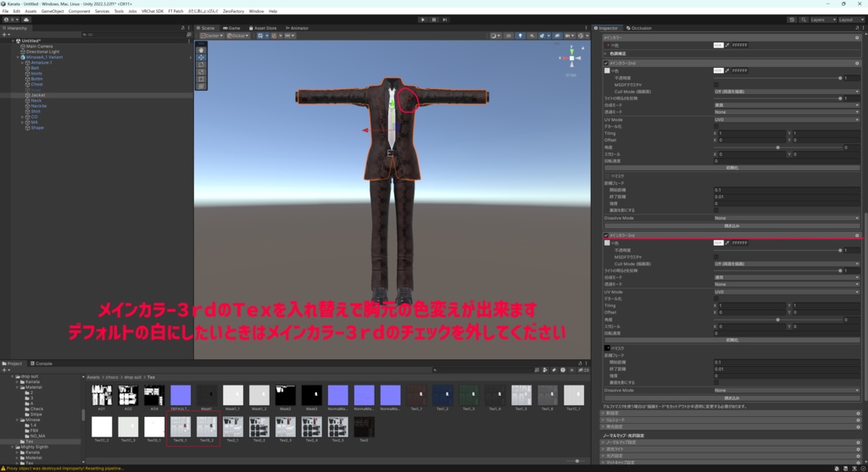The image size is (868, 472).
Task: Uncheck メインカラー2nd checkbox
Action: pos(606,63)
